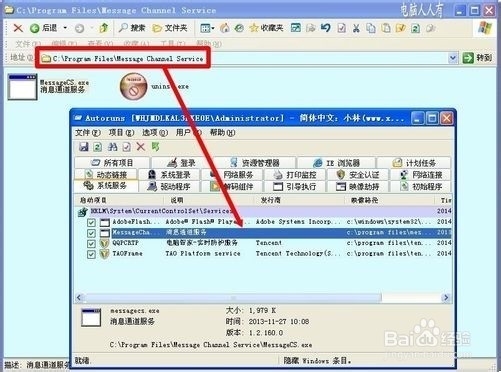Click the home icon in Explorer toolbar
This screenshot has width=501, height=372.
pyautogui.click(x=225, y=28)
